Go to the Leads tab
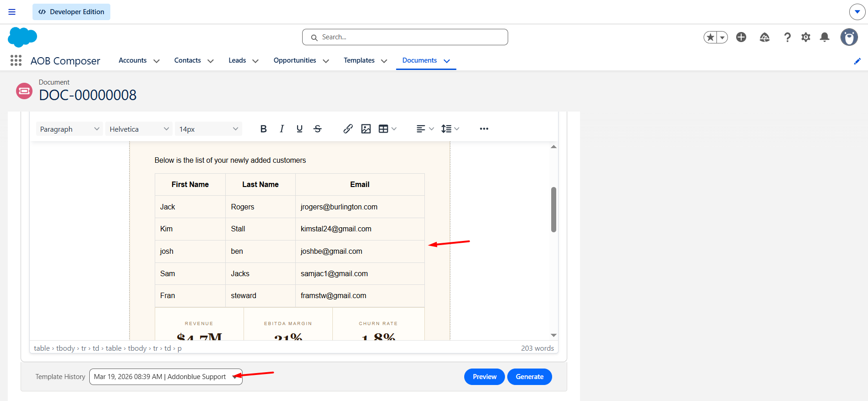868x401 pixels. coord(237,60)
